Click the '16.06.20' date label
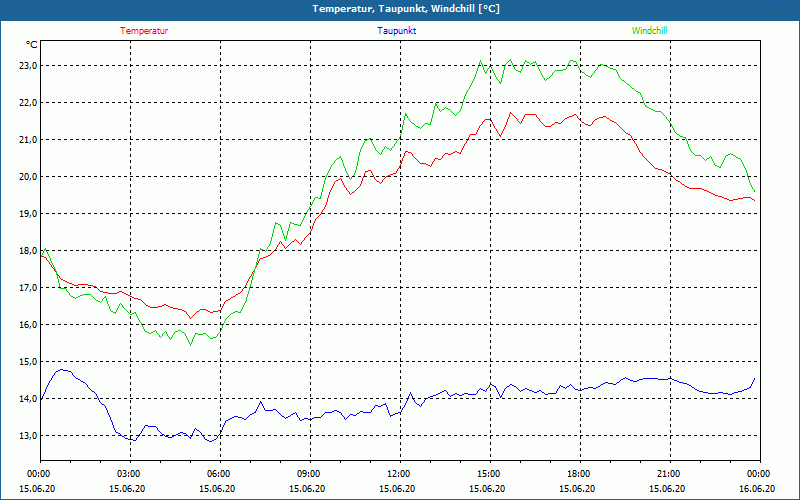The image size is (800, 500). [757, 489]
